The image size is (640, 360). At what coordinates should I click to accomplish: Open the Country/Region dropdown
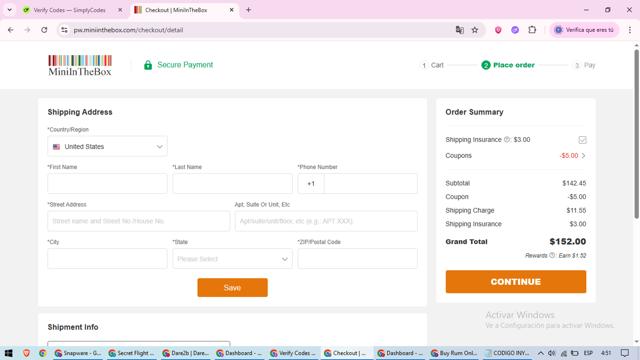pos(107,147)
